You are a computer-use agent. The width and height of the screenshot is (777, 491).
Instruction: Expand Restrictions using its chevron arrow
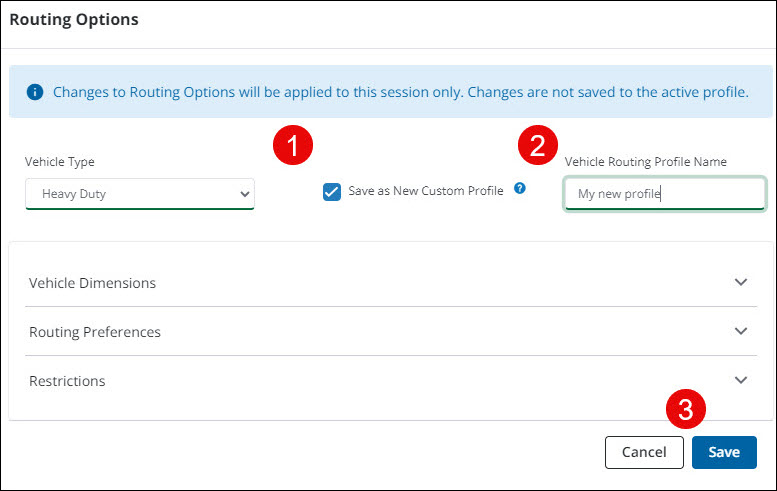(740, 380)
